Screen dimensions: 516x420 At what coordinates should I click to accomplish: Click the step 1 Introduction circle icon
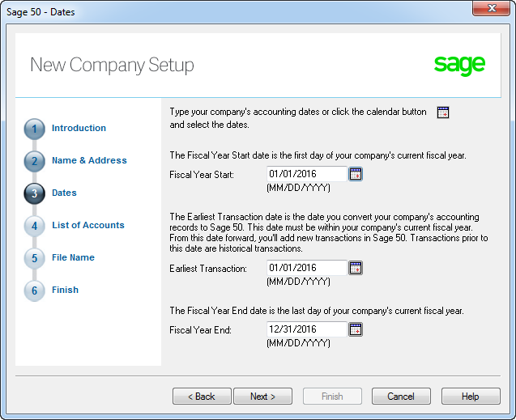point(34,129)
